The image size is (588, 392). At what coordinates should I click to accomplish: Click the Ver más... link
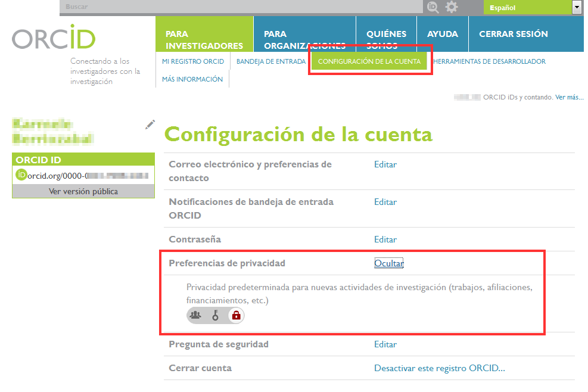click(570, 97)
